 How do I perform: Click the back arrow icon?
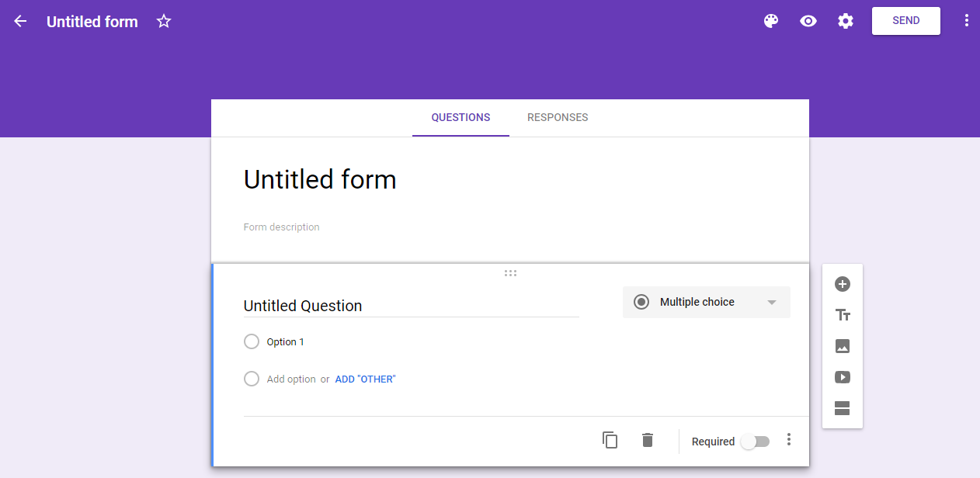tap(20, 21)
